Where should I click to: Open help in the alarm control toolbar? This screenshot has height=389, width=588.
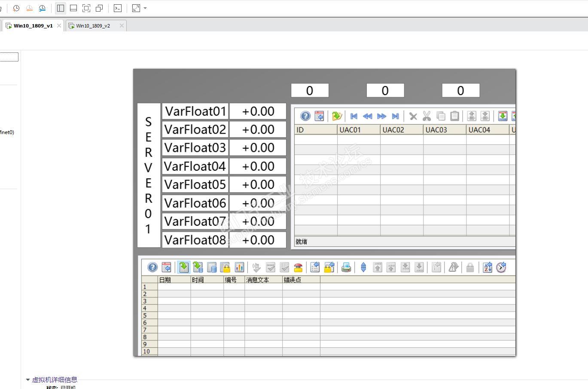pyautogui.click(x=152, y=267)
